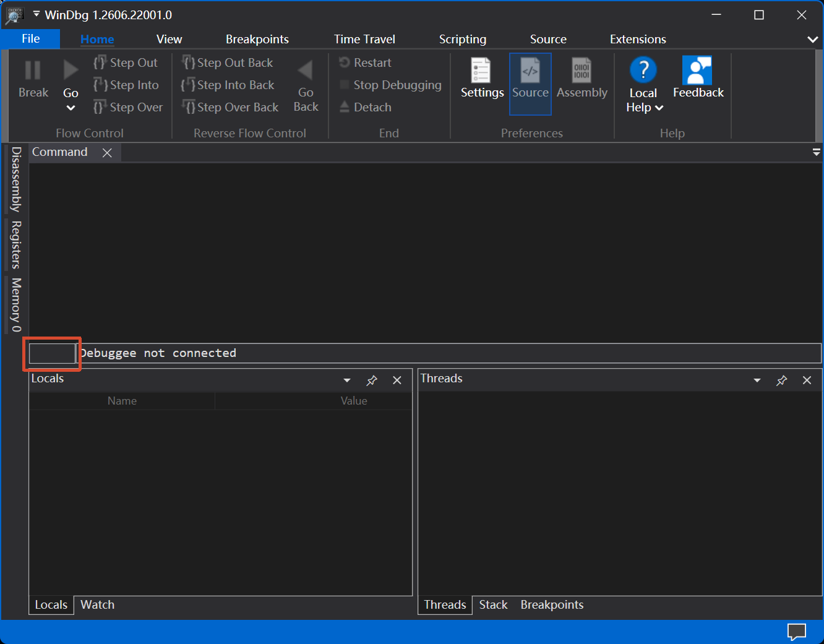Open the Threads panel options dropdown
824x644 pixels.
coord(757,380)
